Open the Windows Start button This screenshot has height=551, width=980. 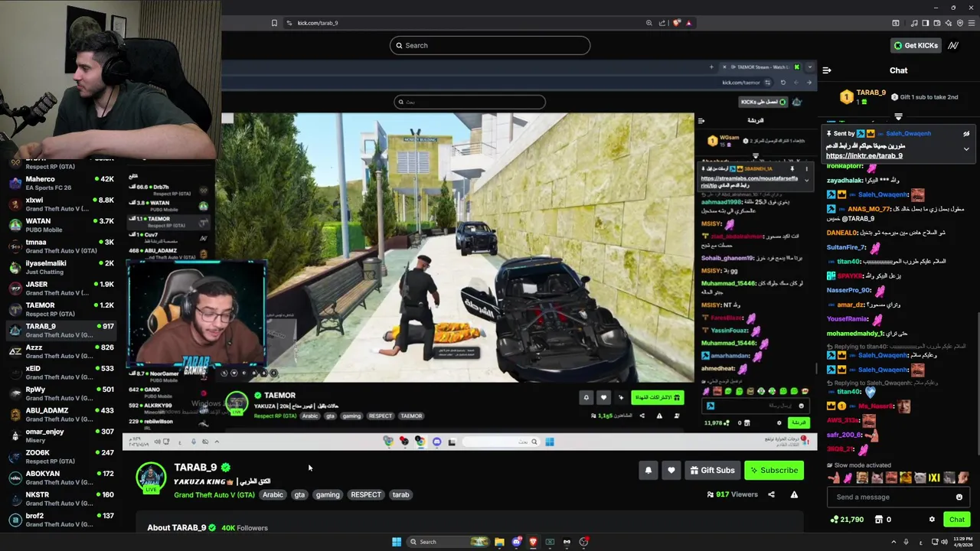(x=397, y=542)
